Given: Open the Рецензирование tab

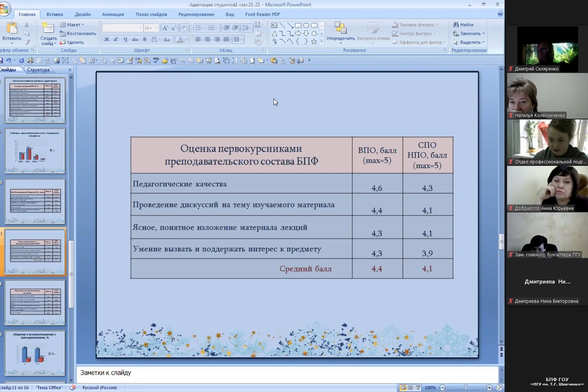Looking at the screenshot, I should pyautogui.click(x=196, y=15).
